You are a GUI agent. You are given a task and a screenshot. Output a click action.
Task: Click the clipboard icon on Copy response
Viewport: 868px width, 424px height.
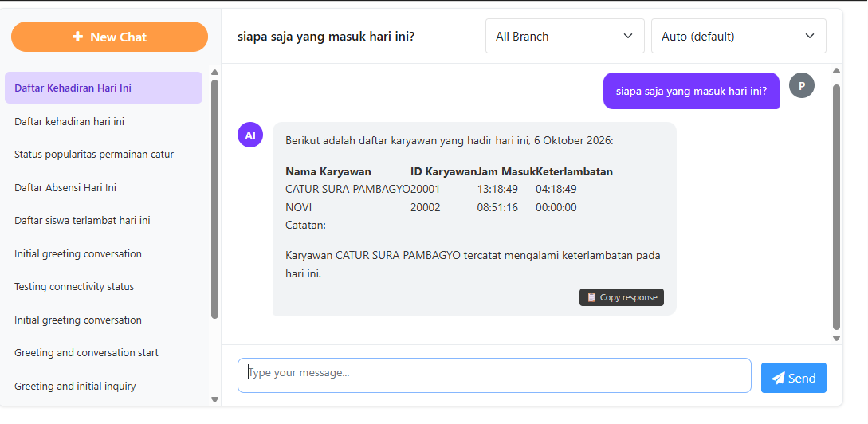[x=591, y=297]
